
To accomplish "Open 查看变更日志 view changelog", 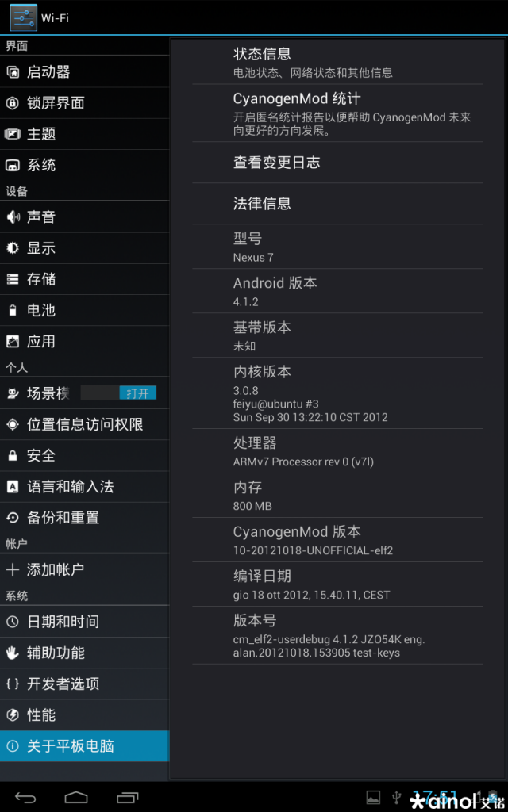I will 337,163.
